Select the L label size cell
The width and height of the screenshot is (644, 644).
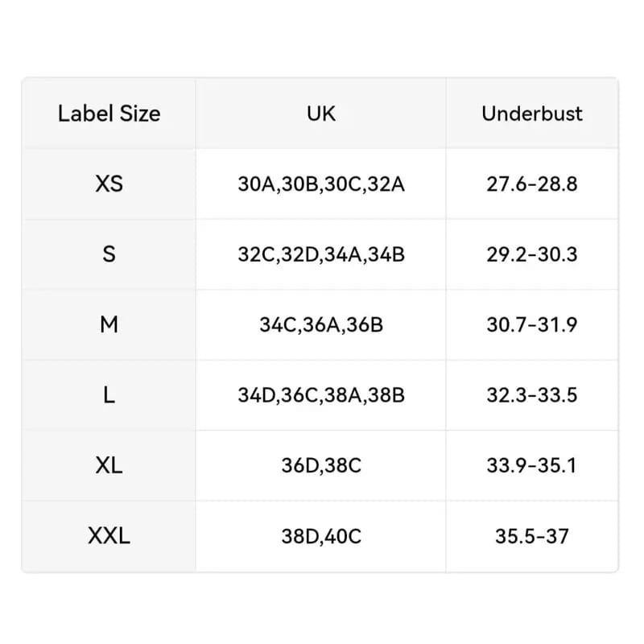click(x=109, y=395)
